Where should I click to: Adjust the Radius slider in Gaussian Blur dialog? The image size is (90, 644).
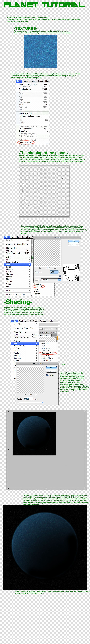(43, 402)
